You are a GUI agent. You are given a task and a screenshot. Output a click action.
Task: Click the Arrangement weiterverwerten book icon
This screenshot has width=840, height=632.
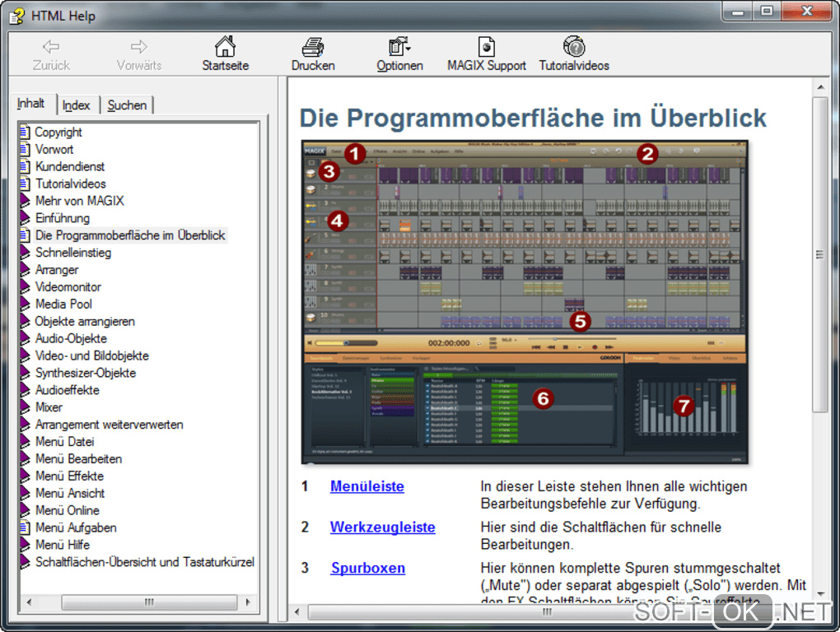[x=25, y=425]
